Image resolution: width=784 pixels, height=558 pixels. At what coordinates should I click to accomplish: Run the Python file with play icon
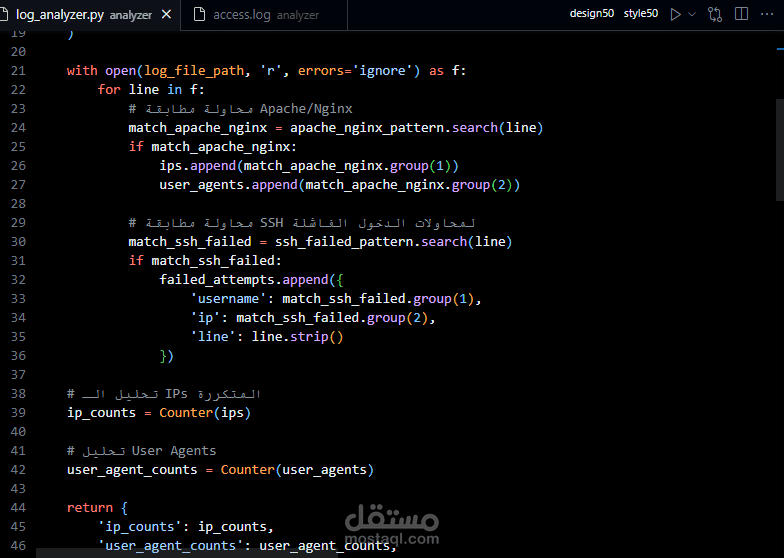click(676, 14)
